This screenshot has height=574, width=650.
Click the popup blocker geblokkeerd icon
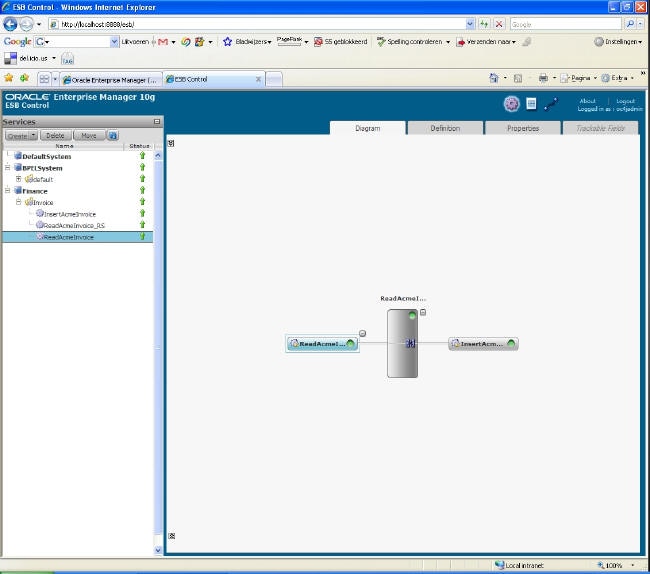click(x=318, y=41)
